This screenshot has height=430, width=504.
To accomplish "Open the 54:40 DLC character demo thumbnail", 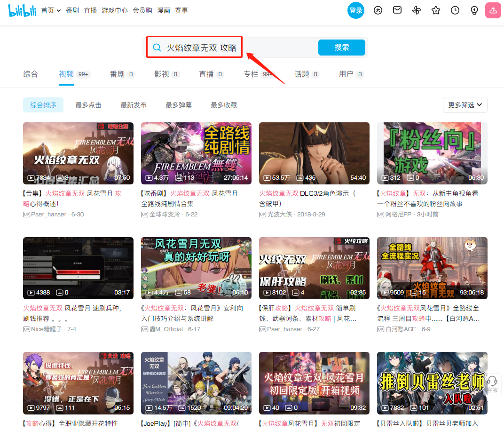I will (314, 153).
